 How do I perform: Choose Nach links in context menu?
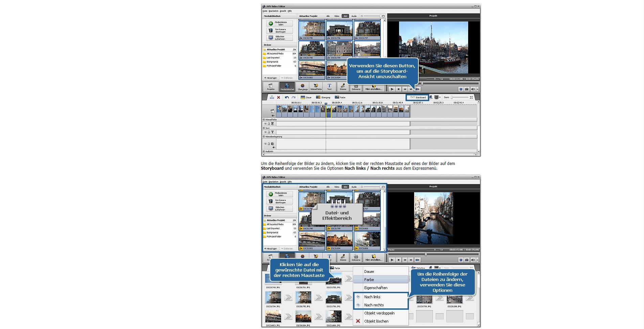(x=381, y=297)
